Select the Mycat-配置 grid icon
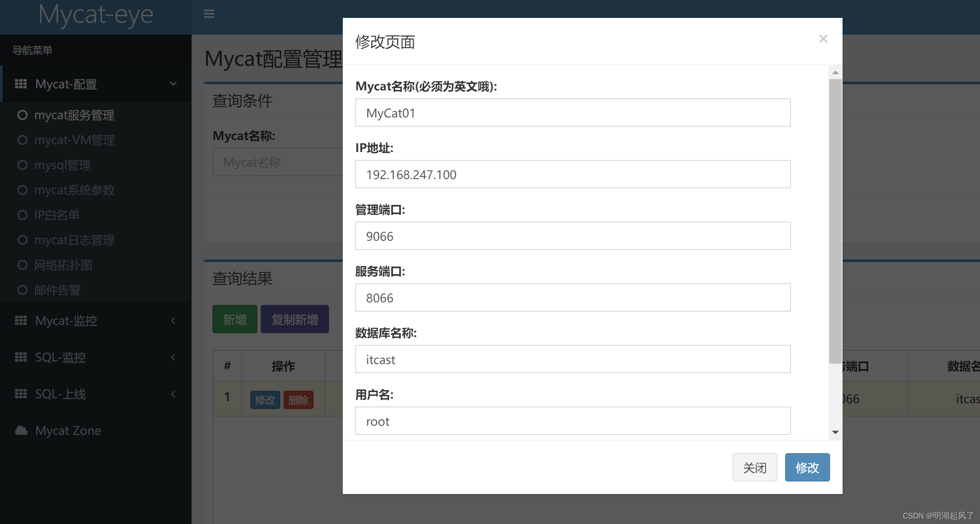The height and width of the screenshot is (524, 980). [21, 84]
